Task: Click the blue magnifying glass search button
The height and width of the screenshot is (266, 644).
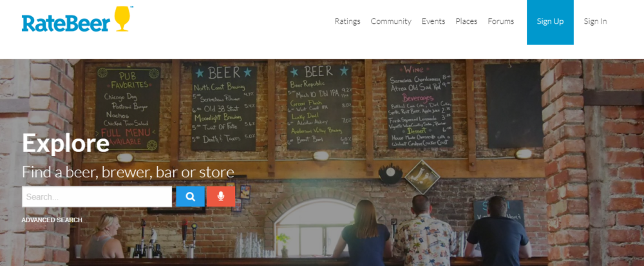Action: [190, 196]
